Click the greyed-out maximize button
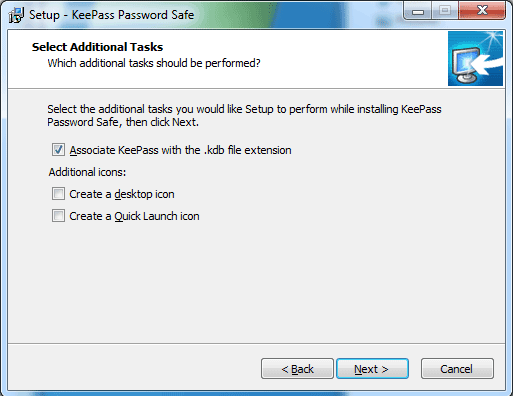 pos(445,11)
